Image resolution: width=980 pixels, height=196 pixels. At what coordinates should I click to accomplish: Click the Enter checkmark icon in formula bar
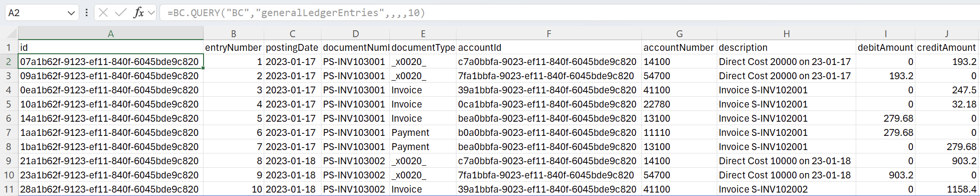point(120,13)
